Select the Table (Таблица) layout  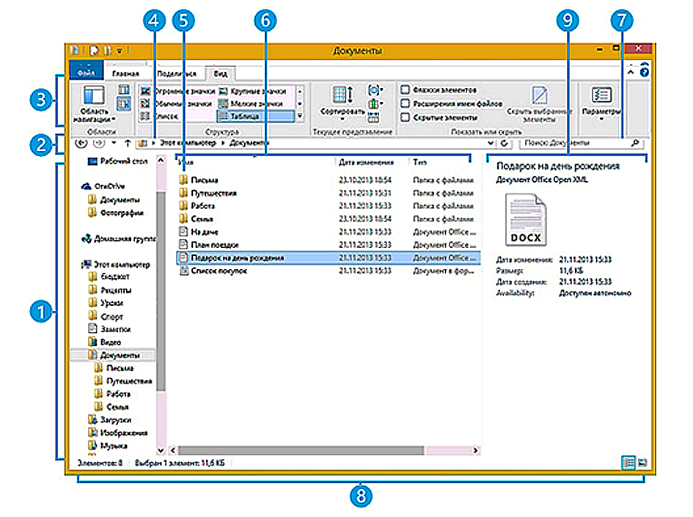point(255,116)
